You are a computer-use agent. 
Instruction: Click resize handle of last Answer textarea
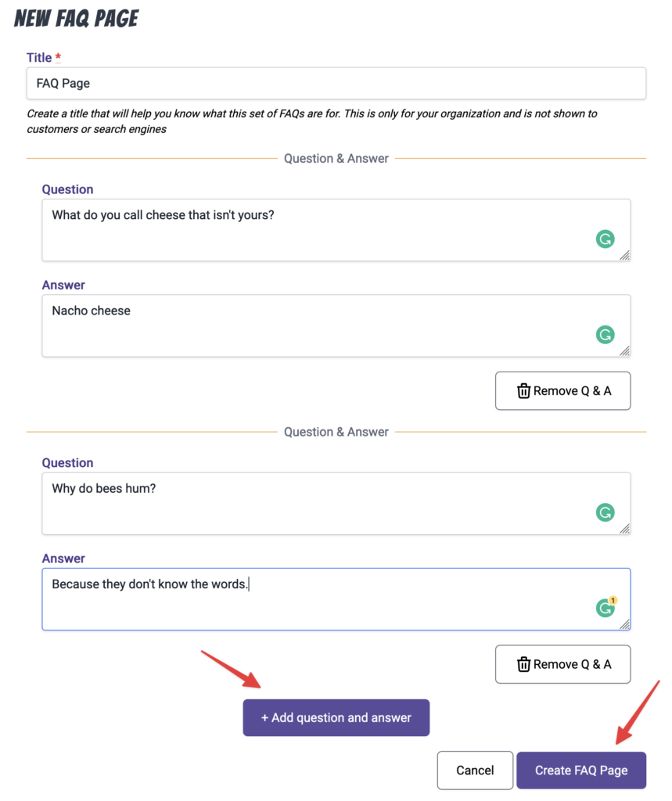624,624
